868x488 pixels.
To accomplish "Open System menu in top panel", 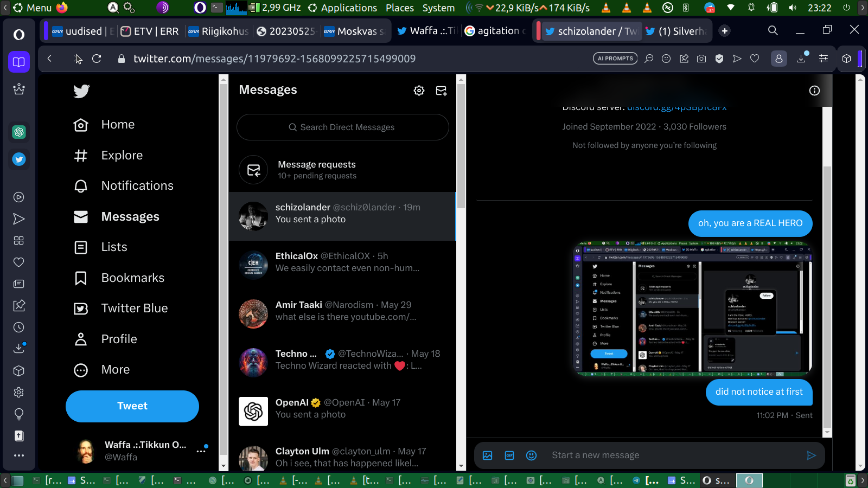I will [x=438, y=8].
